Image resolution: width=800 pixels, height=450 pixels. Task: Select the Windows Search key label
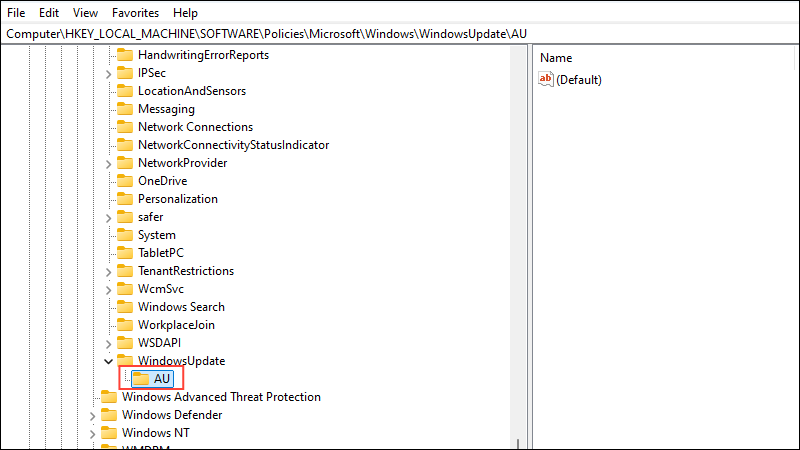coord(181,307)
